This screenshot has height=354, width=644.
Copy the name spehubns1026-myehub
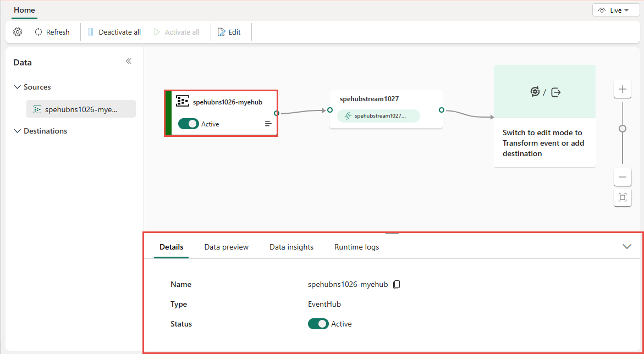click(x=397, y=284)
